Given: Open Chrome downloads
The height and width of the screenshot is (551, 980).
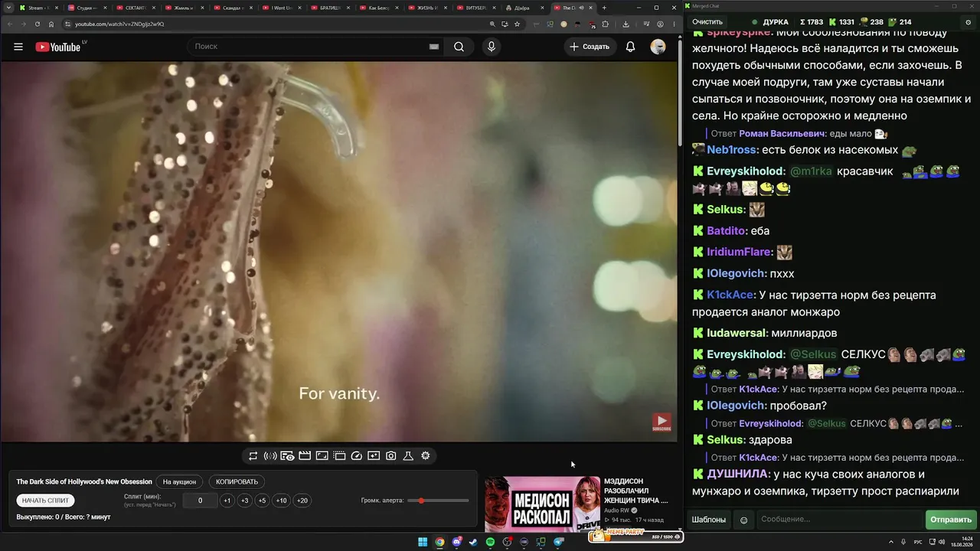Looking at the screenshot, I should [626, 24].
